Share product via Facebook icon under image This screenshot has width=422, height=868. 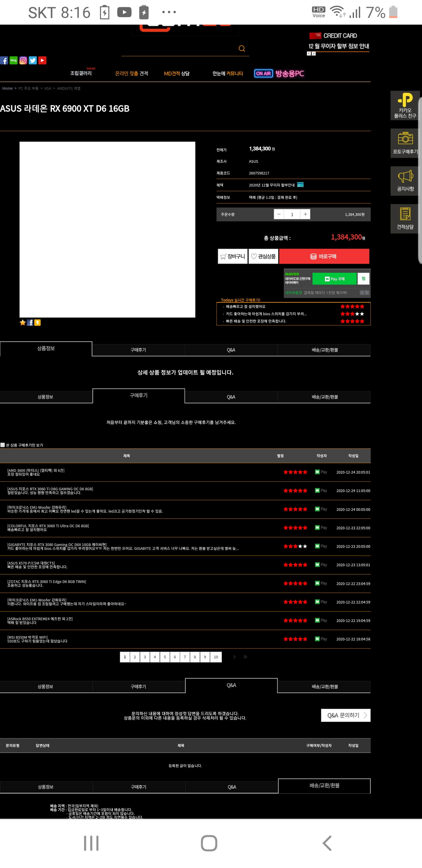(30, 323)
